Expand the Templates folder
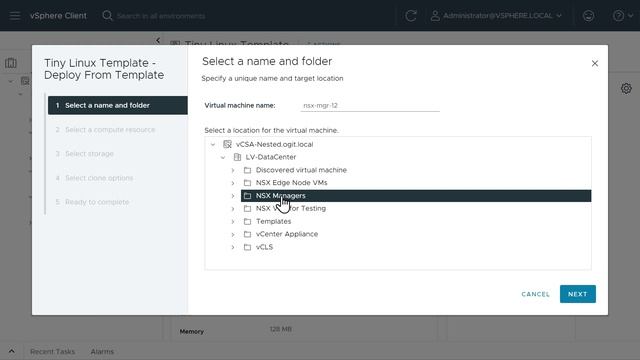This screenshot has width=640, height=360. [x=233, y=221]
